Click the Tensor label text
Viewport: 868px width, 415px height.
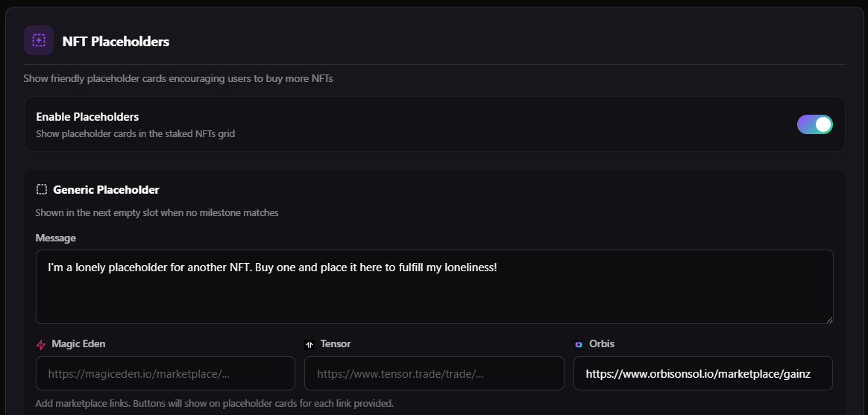pos(336,344)
